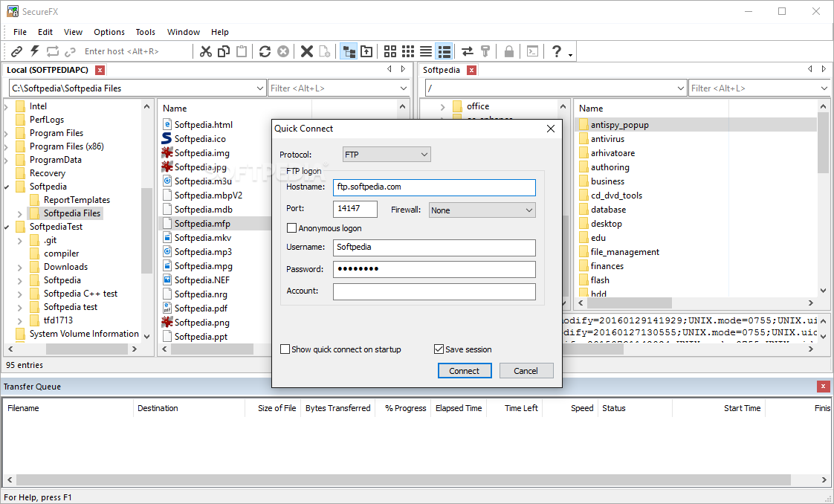The width and height of the screenshot is (834, 504).
Task: Click the Port input field
Action: click(355, 209)
